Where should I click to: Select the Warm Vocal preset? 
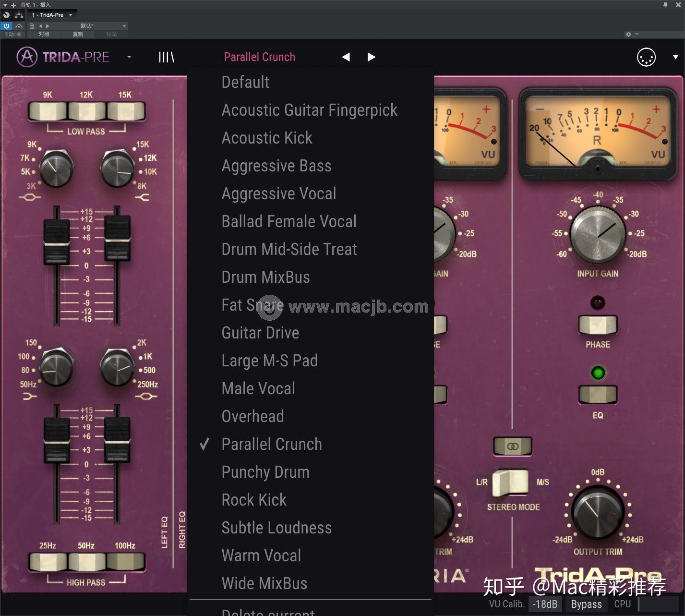(261, 555)
